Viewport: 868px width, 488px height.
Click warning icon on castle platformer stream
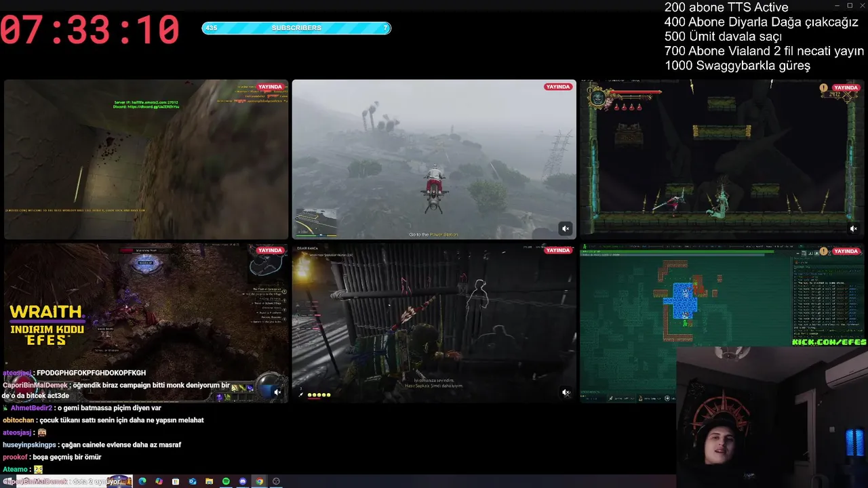tap(823, 87)
